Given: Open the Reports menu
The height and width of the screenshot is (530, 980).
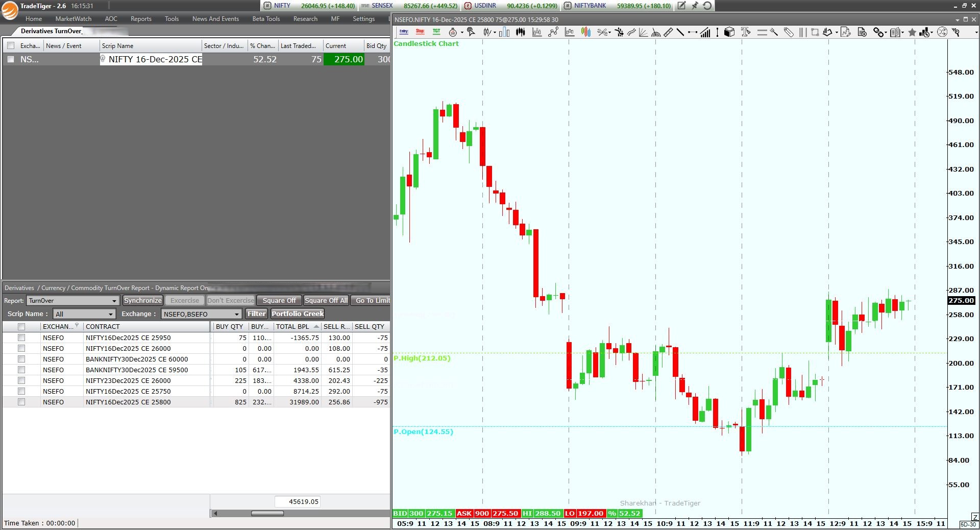Looking at the screenshot, I should click(x=141, y=19).
